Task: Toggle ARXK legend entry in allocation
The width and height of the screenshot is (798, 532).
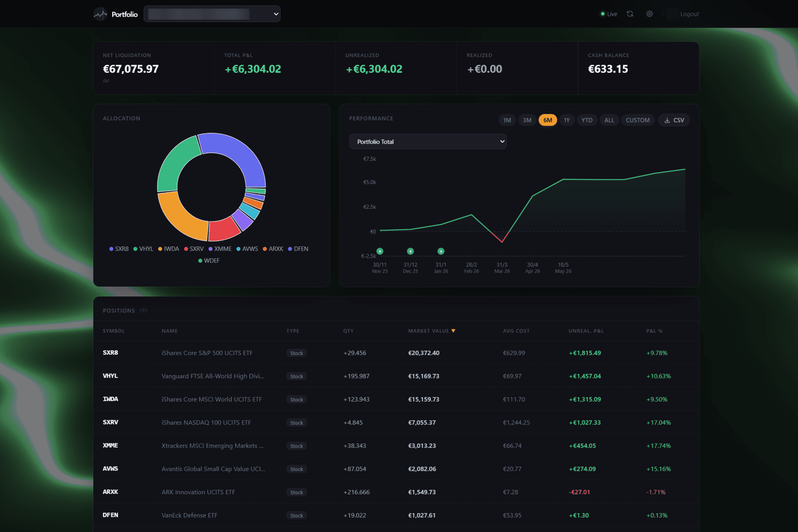Action: tap(273, 249)
